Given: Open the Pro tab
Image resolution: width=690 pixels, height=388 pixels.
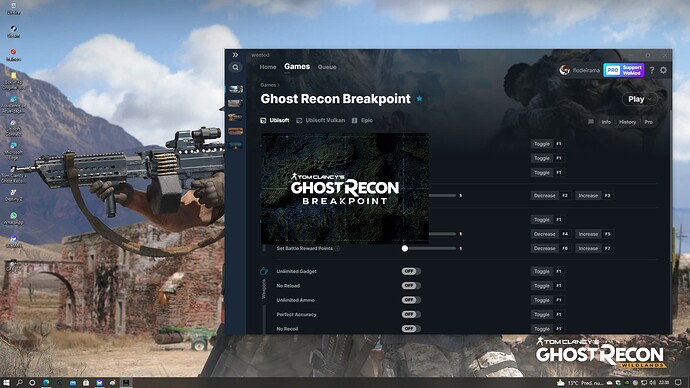Looking at the screenshot, I should (x=649, y=122).
